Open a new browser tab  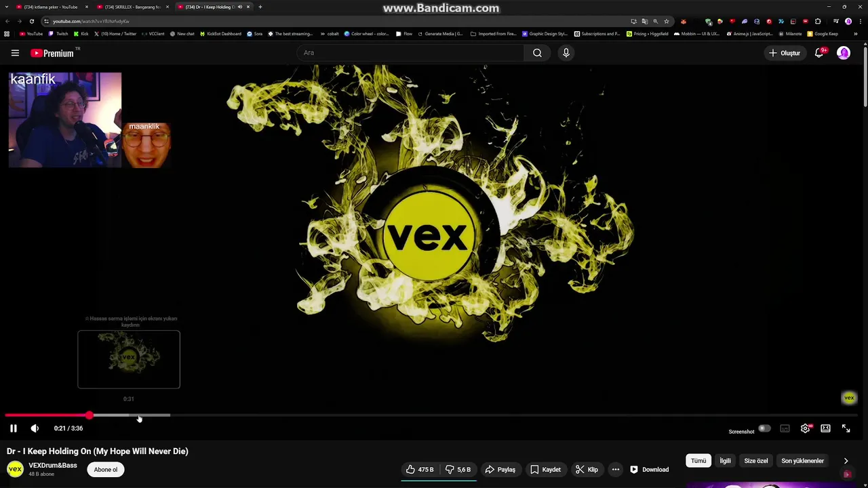pyautogui.click(x=260, y=7)
